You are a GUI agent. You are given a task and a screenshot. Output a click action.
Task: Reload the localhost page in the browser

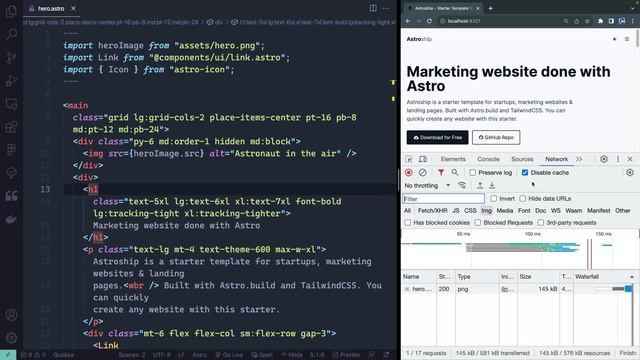click(x=429, y=21)
